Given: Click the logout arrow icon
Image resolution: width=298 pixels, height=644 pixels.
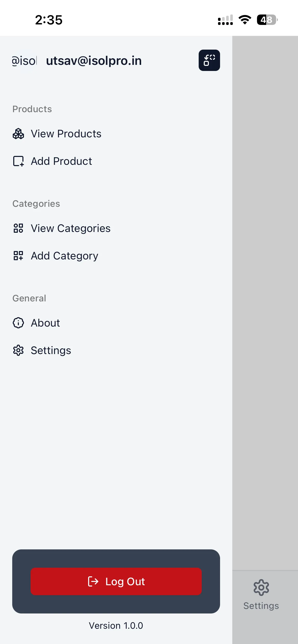Looking at the screenshot, I should coord(93,581).
